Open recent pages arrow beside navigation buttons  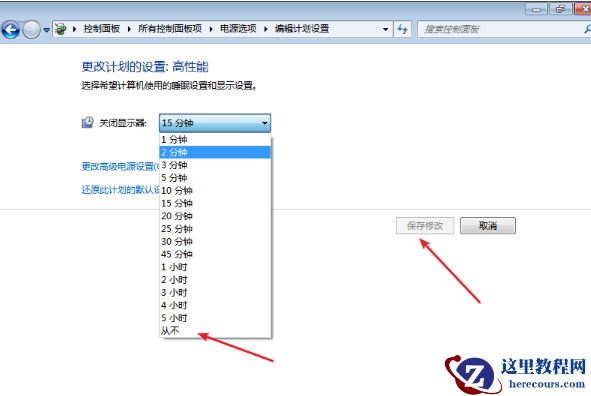[x=46, y=30]
